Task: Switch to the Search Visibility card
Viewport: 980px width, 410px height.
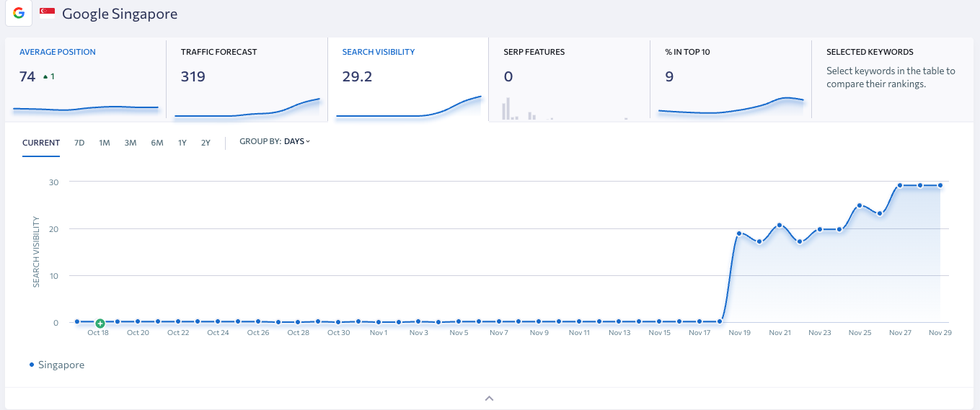Action: click(x=408, y=79)
